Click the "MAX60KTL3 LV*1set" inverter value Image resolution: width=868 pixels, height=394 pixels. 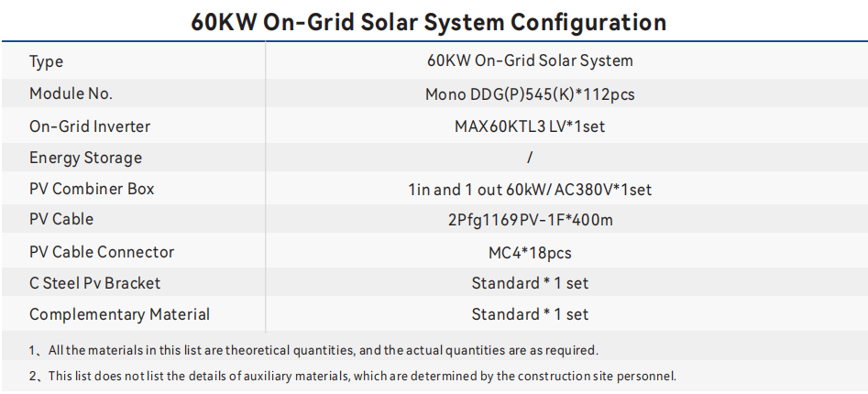click(x=530, y=126)
